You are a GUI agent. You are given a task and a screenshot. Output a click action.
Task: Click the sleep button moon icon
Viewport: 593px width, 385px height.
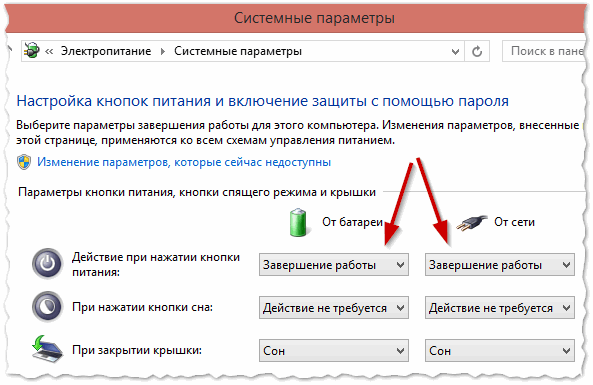point(47,306)
